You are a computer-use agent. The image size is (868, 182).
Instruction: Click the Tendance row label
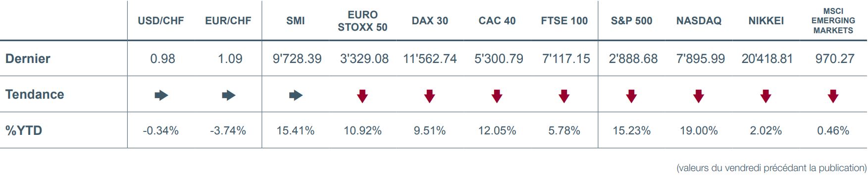pyautogui.click(x=35, y=94)
